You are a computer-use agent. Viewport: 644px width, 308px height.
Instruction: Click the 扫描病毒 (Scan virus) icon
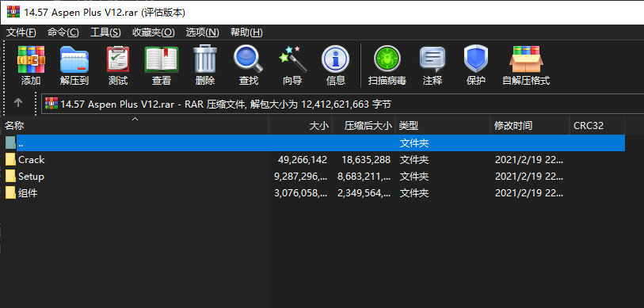387,59
